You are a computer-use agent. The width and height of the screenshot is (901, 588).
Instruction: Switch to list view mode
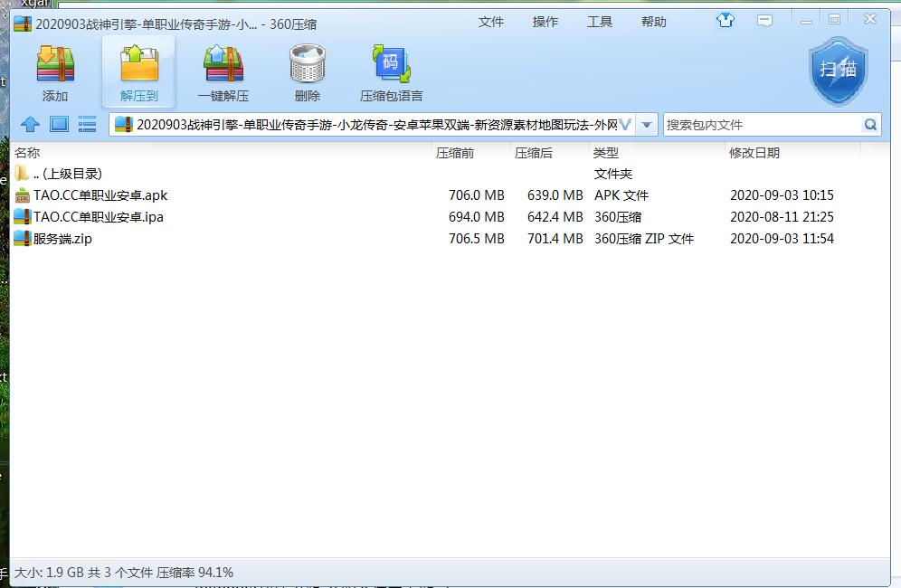[87, 125]
